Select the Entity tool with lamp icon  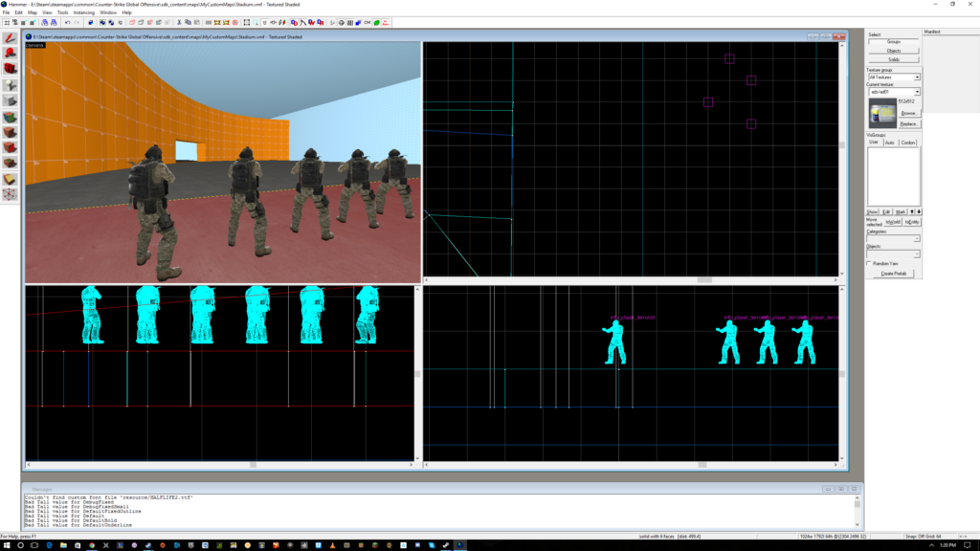tap(10, 85)
